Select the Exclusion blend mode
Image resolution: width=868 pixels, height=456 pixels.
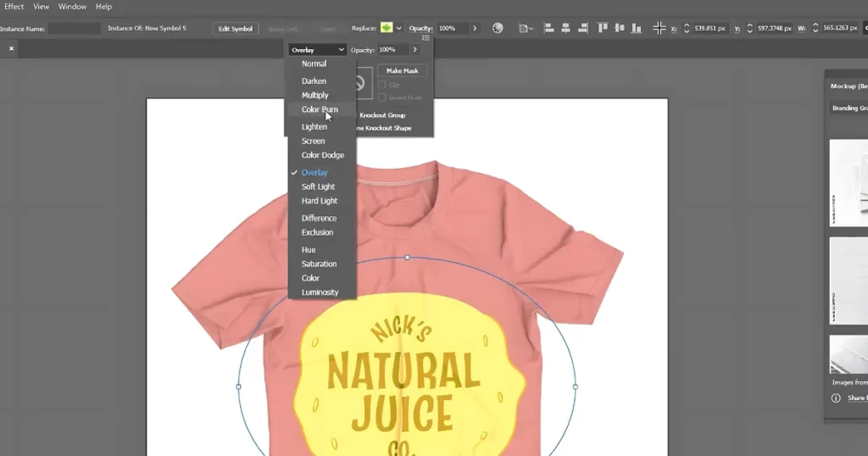[x=321, y=232]
